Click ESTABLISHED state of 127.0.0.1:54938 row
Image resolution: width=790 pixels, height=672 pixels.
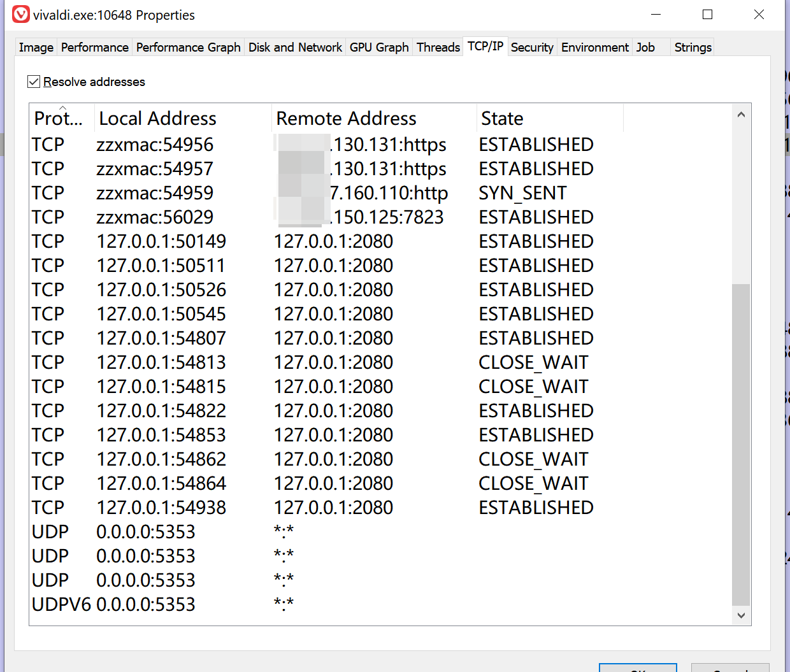click(536, 508)
